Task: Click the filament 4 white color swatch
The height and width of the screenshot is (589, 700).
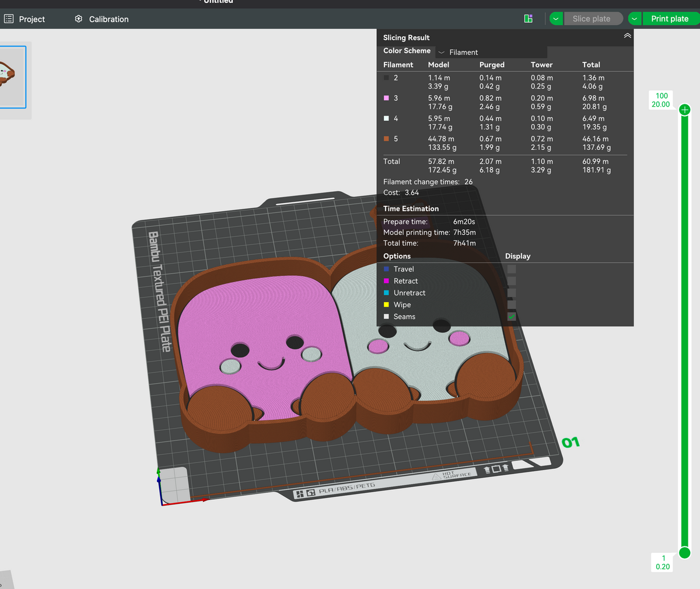Action: tap(386, 118)
